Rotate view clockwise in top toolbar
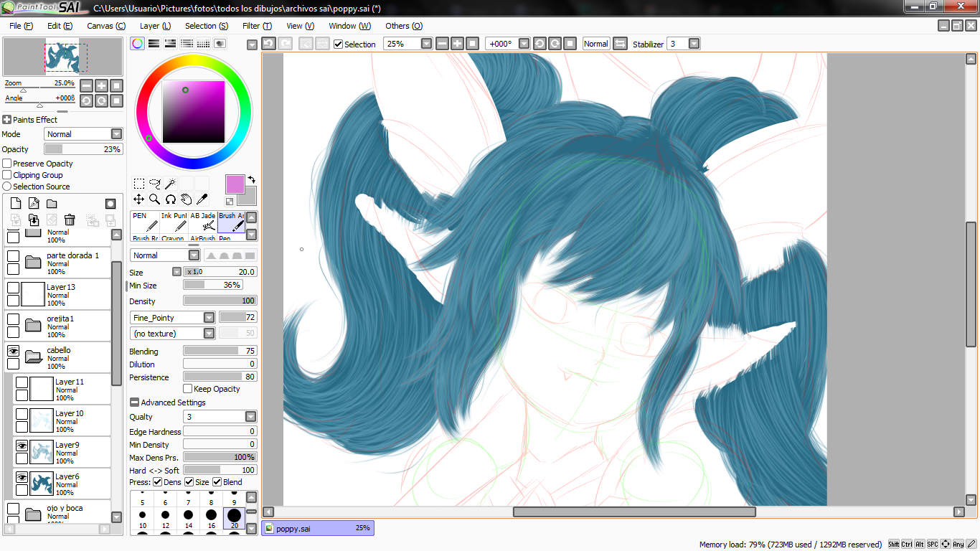 [x=555, y=44]
